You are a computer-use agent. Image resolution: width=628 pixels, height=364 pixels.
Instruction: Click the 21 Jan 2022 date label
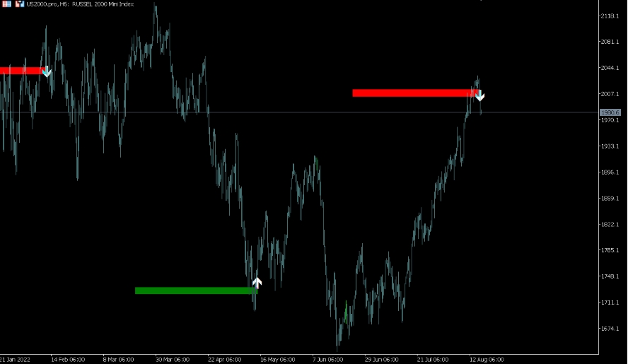(16, 360)
